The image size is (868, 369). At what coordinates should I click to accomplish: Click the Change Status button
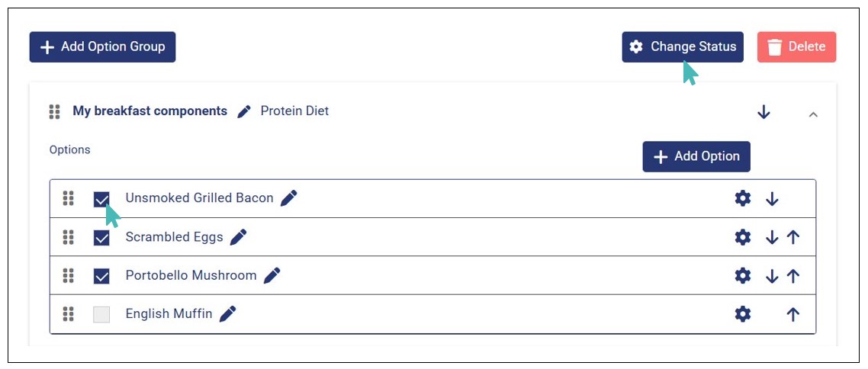click(x=683, y=47)
